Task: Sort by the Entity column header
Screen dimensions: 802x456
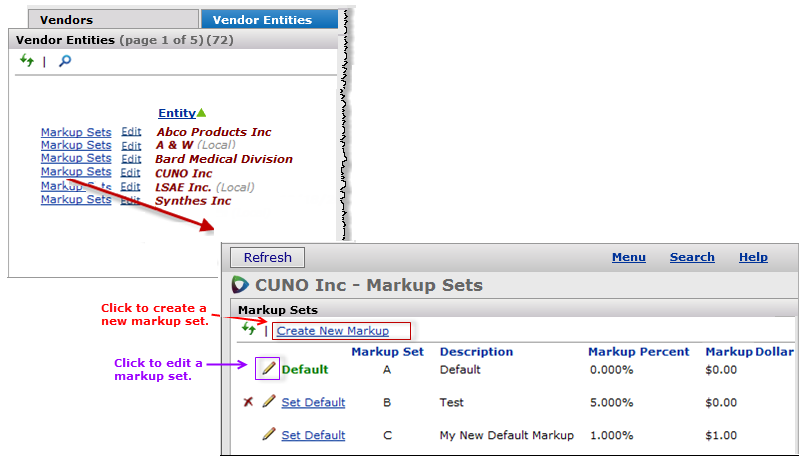Action: point(176,113)
